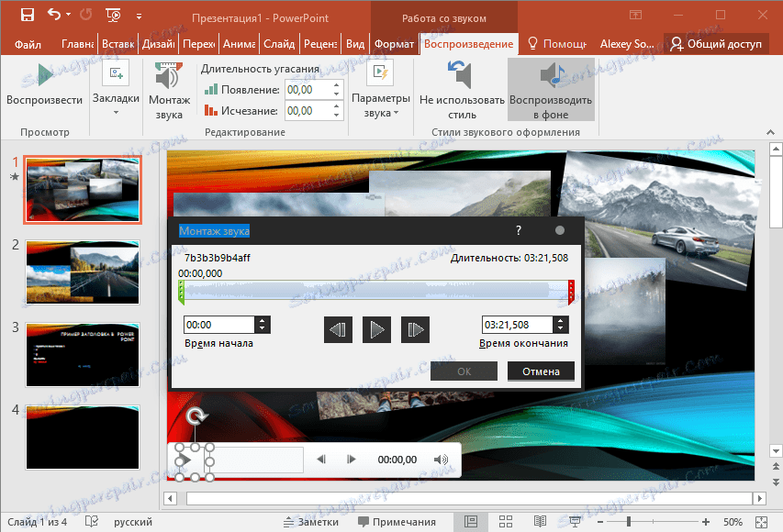Select Не использовать стиль option
783x532 pixels.
(460, 88)
